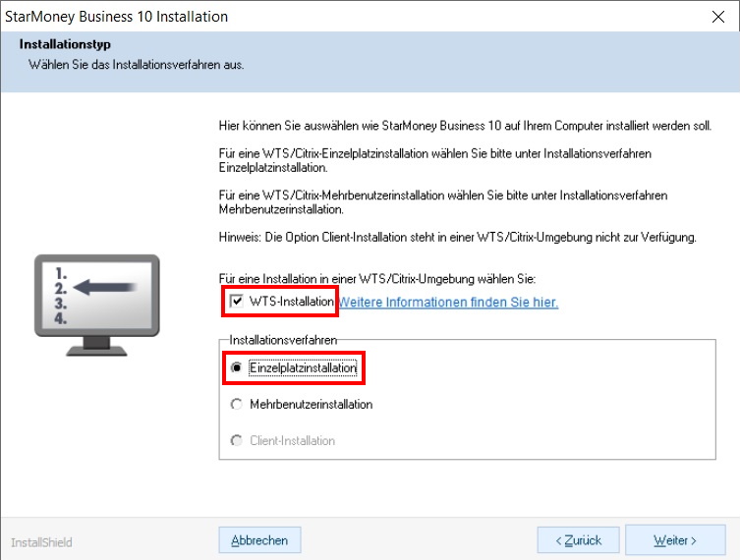The image size is (740, 560).
Task: Click the monitor installation steps icon
Action: pos(97,305)
